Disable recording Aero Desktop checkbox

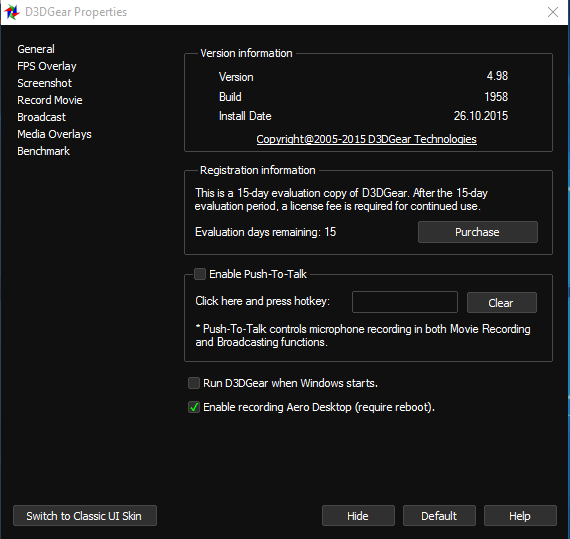pyautogui.click(x=194, y=407)
